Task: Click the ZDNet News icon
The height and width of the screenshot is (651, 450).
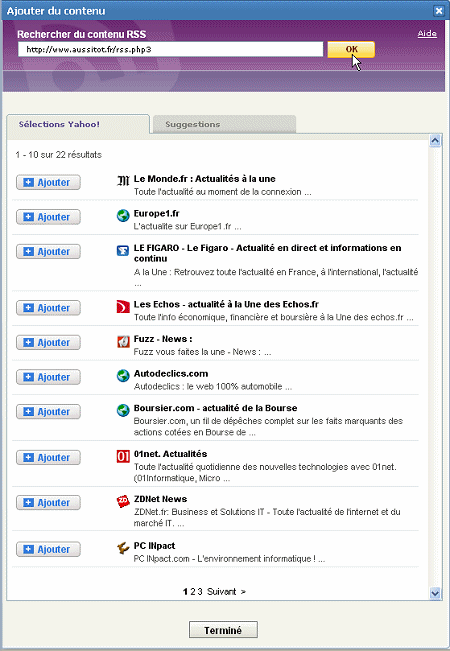Action: click(x=123, y=501)
